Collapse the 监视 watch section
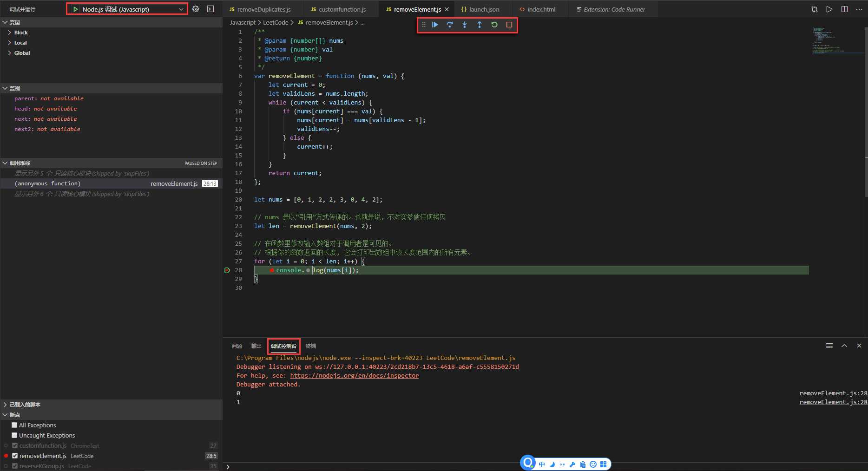This screenshot has height=471, width=868. (112, 88)
